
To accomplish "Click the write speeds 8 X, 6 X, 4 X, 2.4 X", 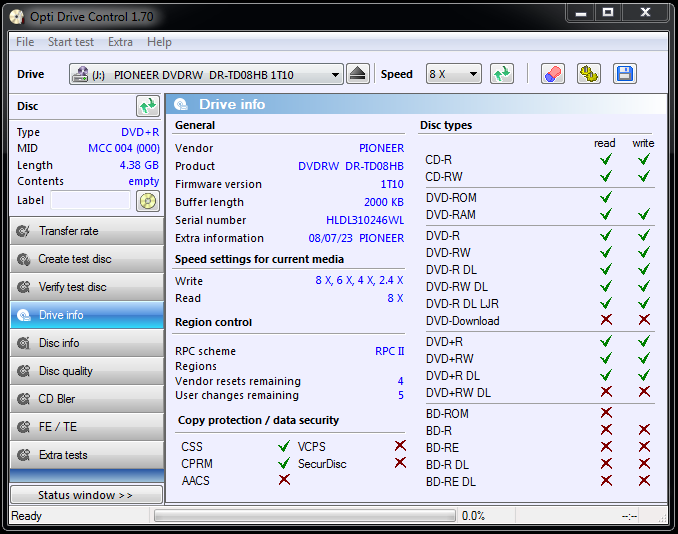I will (x=359, y=280).
